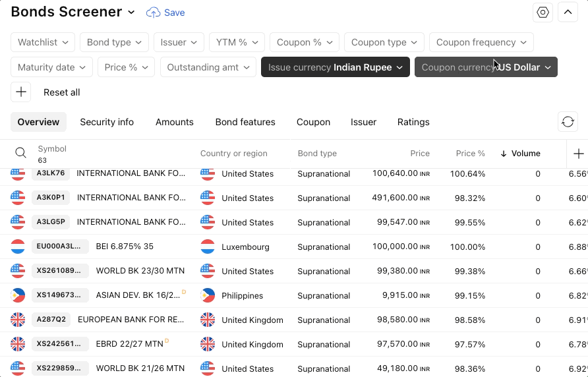This screenshot has height=377, width=588.
Task: Expand the Outstanding amt filter
Action: tap(208, 67)
